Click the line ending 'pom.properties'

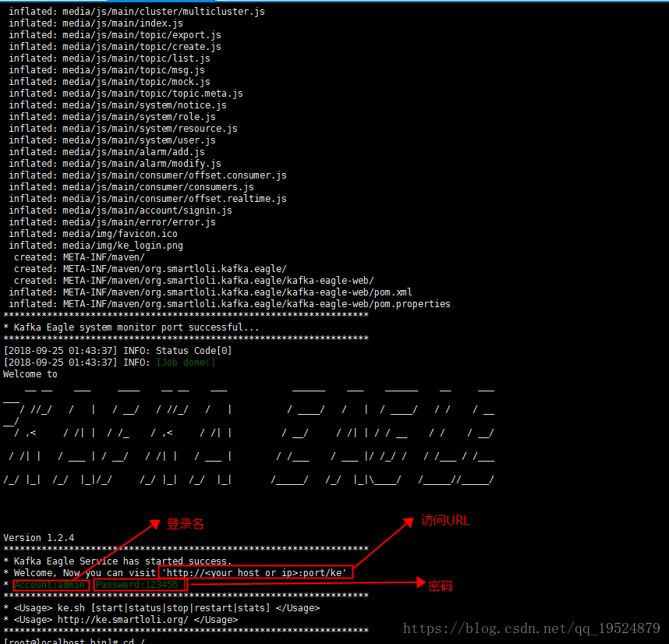pos(229,304)
